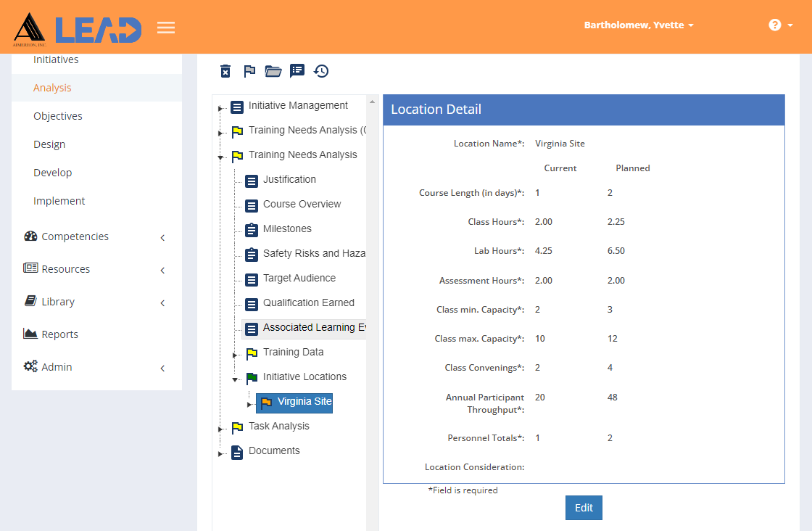Open the folder icon in toolbar
This screenshot has height=531, width=812.
(273, 71)
